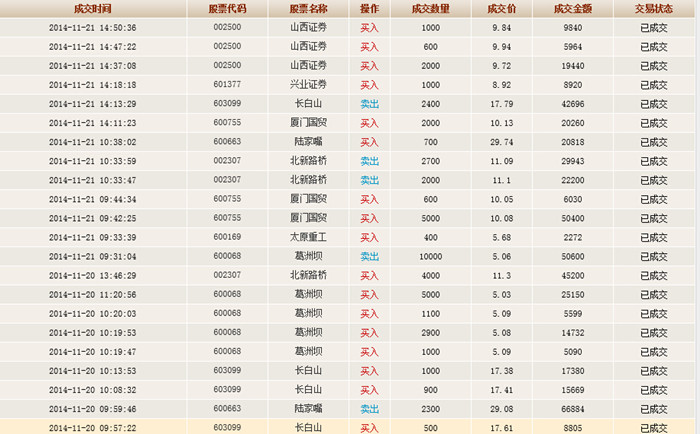Viewport: 700px width, 434px height.
Task: Click the 66884 transaction amount cell
Action: pyautogui.click(x=572, y=408)
